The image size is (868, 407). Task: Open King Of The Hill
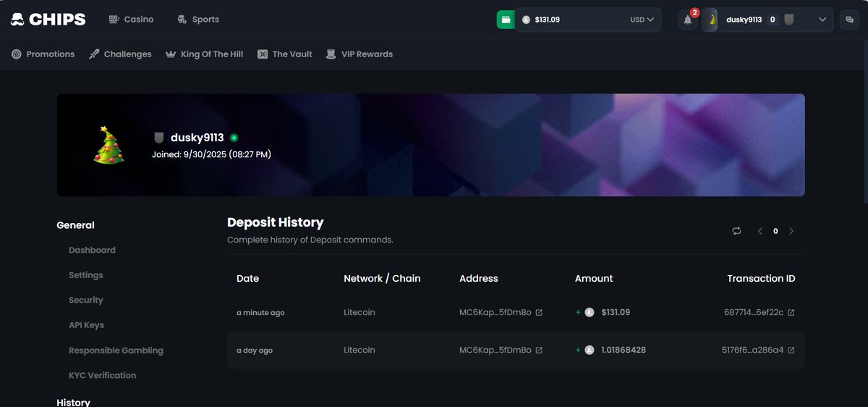pyautogui.click(x=205, y=54)
